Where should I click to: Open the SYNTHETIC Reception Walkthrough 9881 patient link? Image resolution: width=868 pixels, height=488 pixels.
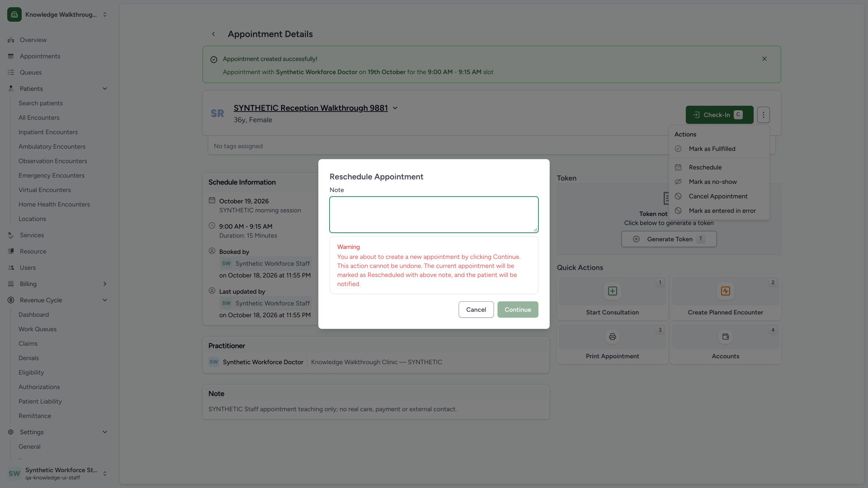[x=311, y=108]
